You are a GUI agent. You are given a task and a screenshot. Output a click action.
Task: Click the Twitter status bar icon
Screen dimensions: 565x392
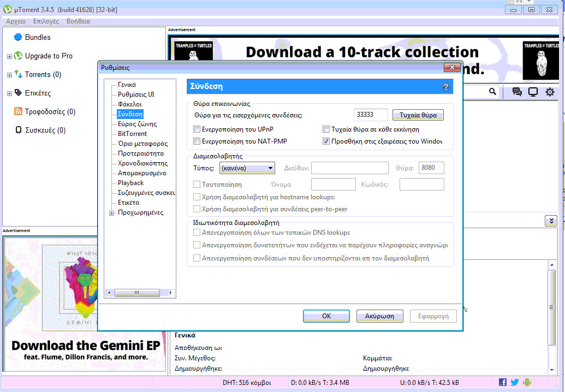[x=515, y=382]
